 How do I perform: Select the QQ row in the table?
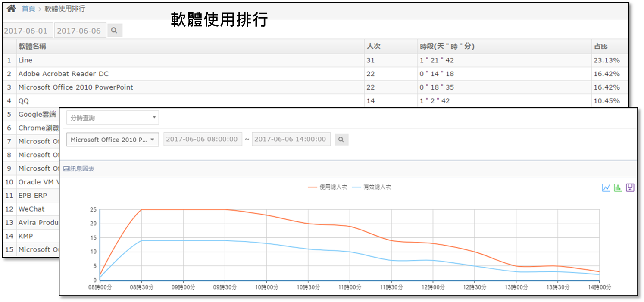coord(315,101)
